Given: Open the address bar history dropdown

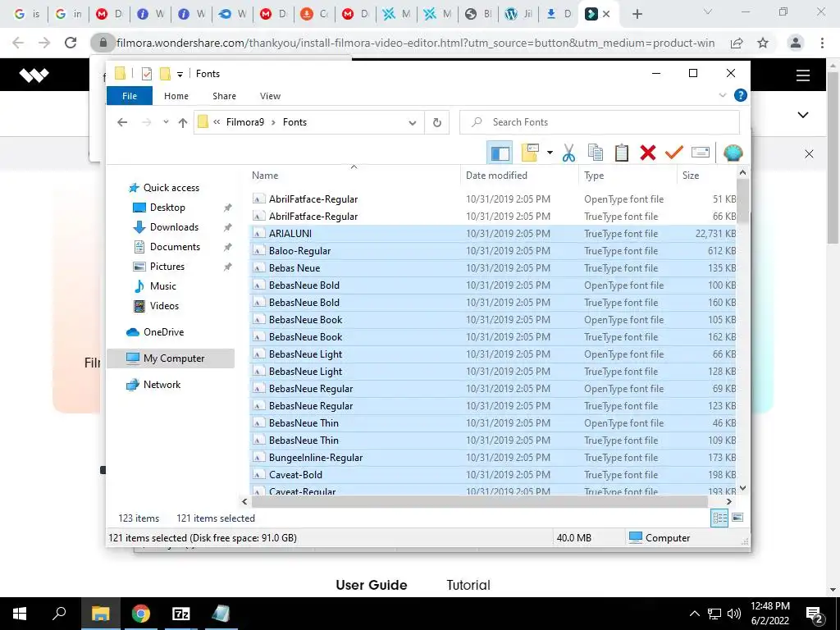Looking at the screenshot, I should 413,123.
